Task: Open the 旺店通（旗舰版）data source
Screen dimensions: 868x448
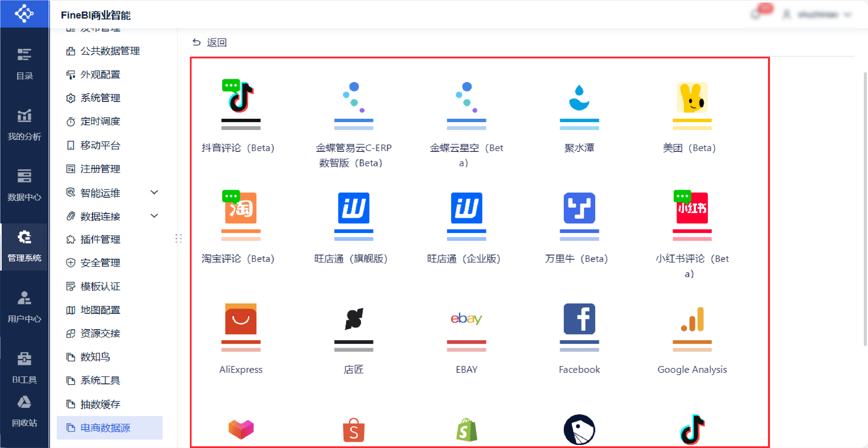Action: (x=353, y=208)
